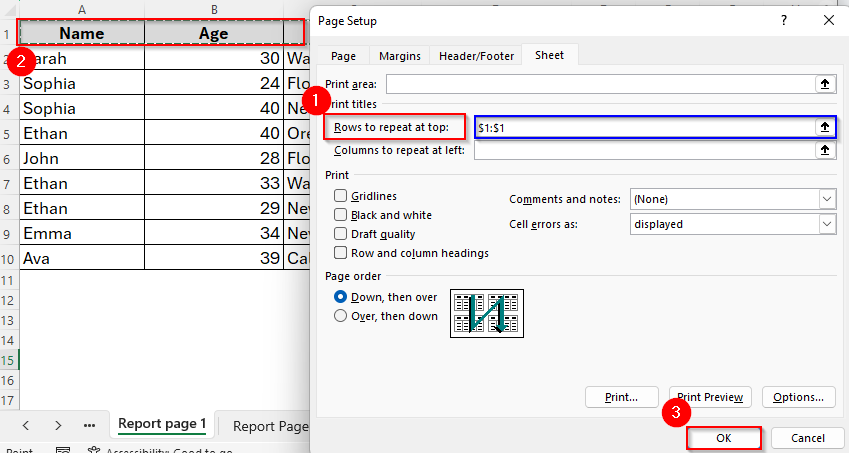Select Over, then down page order
The width and height of the screenshot is (849, 453).
coord(340,316)
